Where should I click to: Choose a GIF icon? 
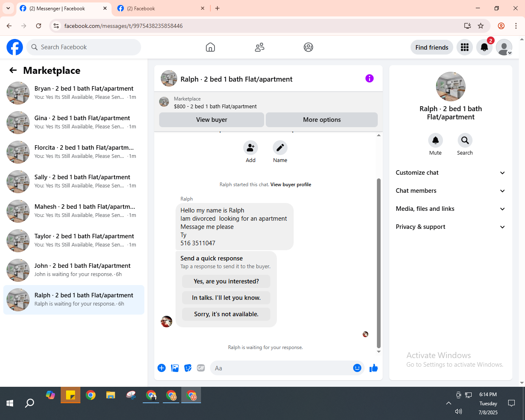pos(201,368)
